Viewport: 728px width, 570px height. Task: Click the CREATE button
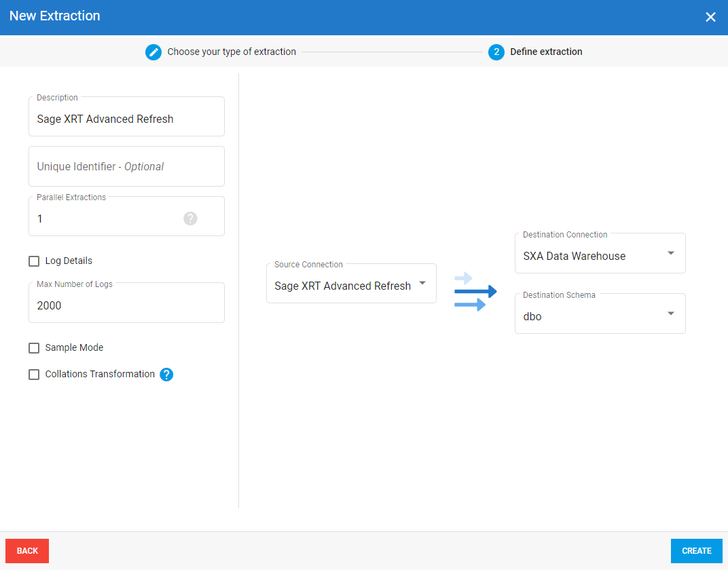(x=696, y=551)
